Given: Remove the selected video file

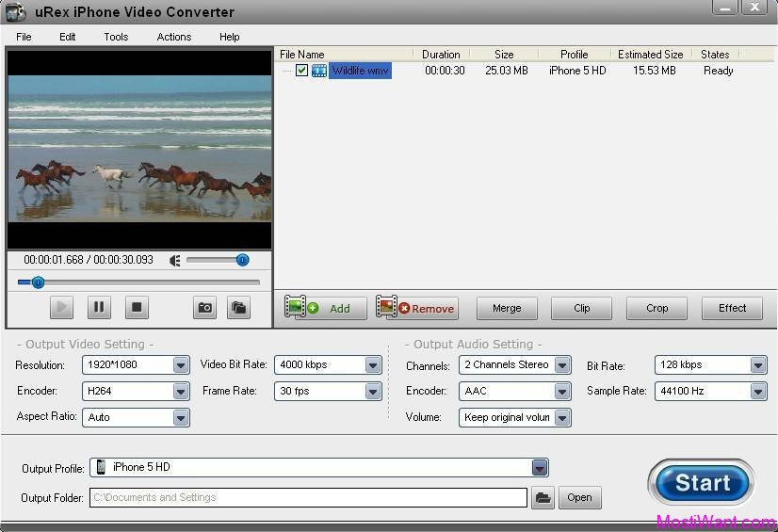Looking at the screenshot, I should [x=417, y=308].
